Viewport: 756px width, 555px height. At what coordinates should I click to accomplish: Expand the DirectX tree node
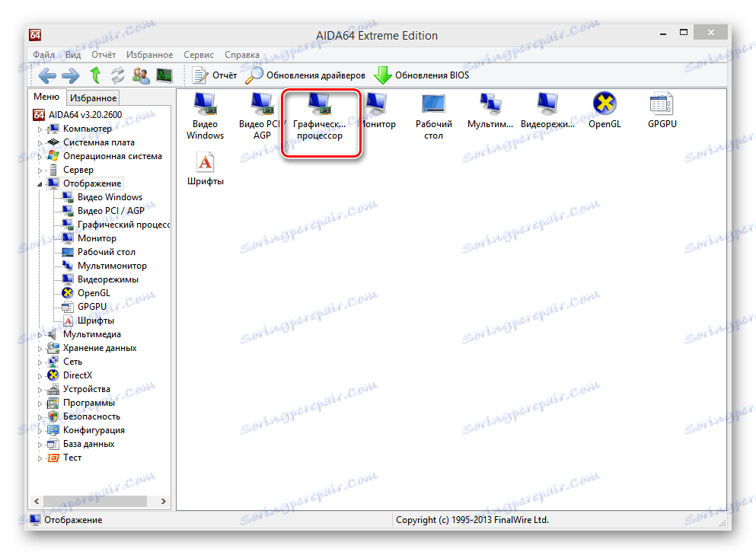click(x=40, y=375)
